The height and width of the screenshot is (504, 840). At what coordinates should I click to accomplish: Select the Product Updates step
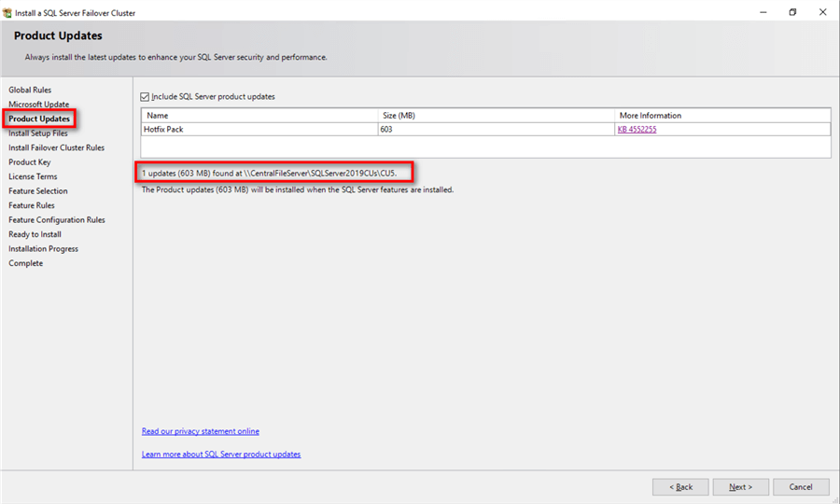tap(39, 119)
